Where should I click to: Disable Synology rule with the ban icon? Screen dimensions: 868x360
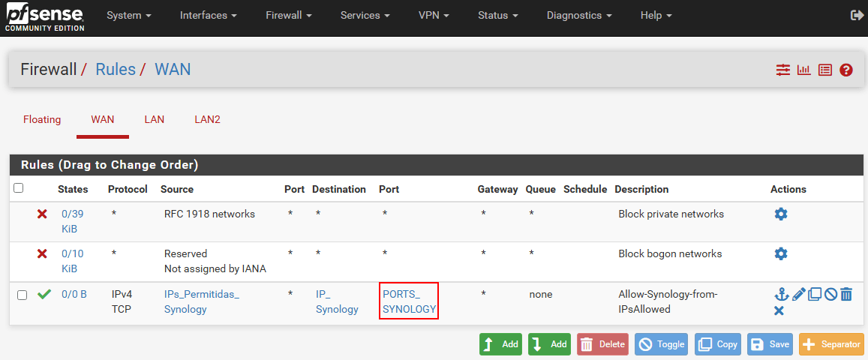[x=830, y=294]
